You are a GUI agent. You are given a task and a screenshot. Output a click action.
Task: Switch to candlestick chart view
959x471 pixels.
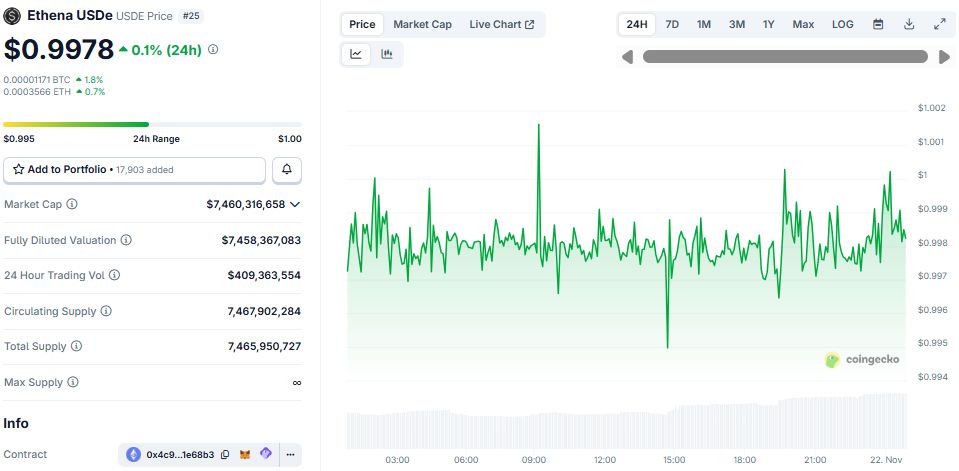pos(387,54)
